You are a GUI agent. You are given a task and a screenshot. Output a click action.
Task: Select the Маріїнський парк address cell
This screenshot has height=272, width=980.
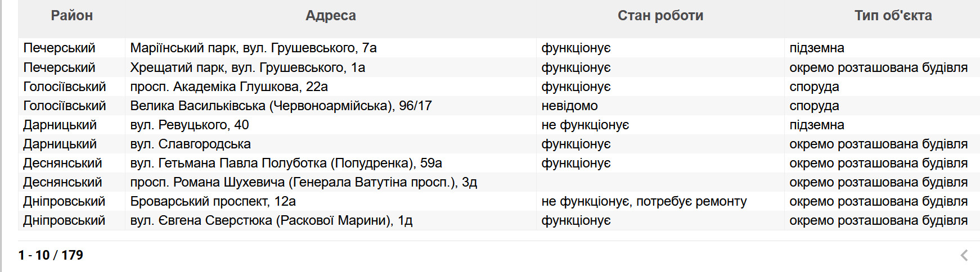[253, 48]
